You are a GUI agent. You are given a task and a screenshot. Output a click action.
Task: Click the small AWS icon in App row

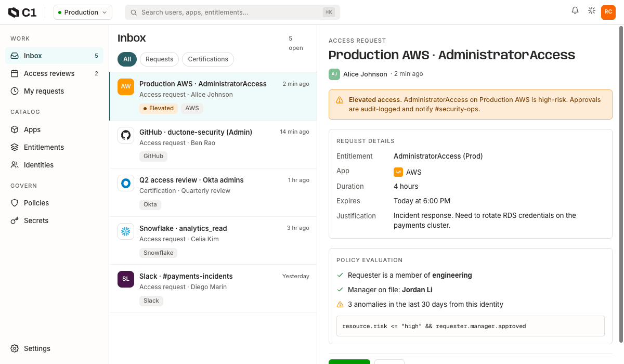coord(398,172)
